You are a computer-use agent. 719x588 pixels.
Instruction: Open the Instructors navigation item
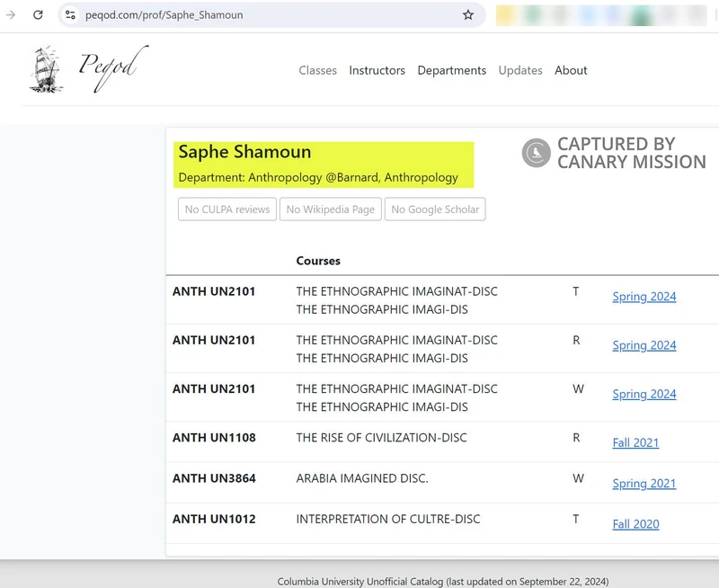click(377, 70)
